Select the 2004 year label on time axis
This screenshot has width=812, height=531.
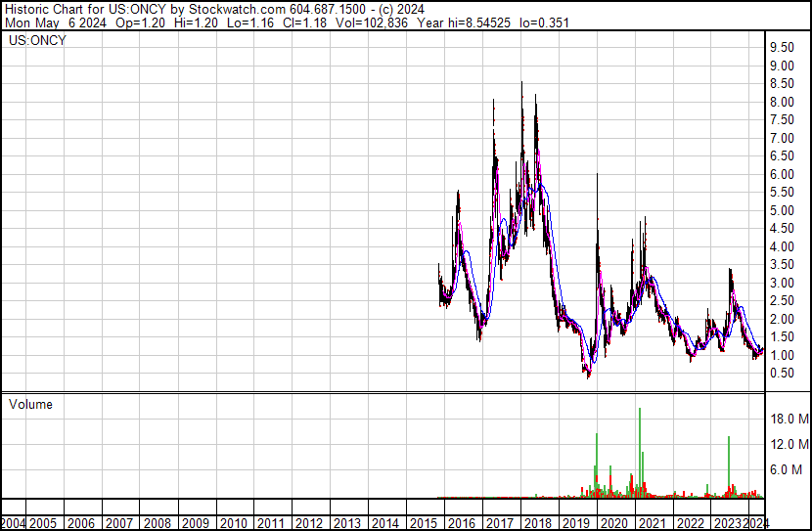[x=15, y=522]
